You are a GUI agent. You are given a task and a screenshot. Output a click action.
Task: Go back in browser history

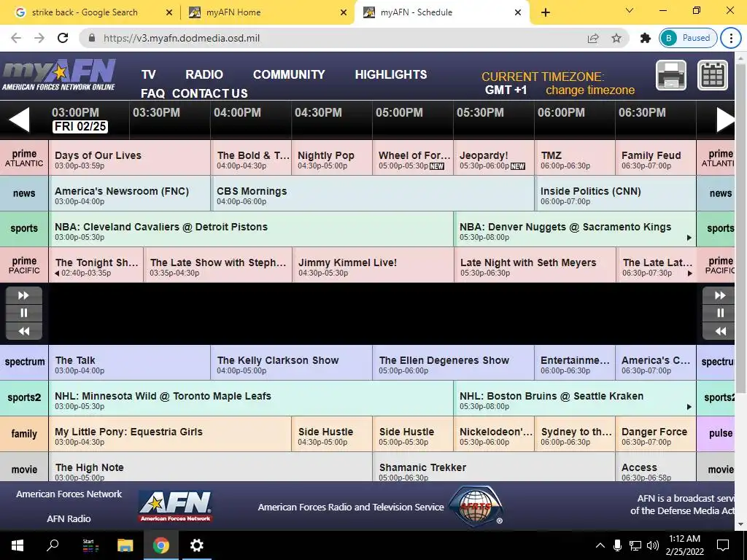[16, 38]
